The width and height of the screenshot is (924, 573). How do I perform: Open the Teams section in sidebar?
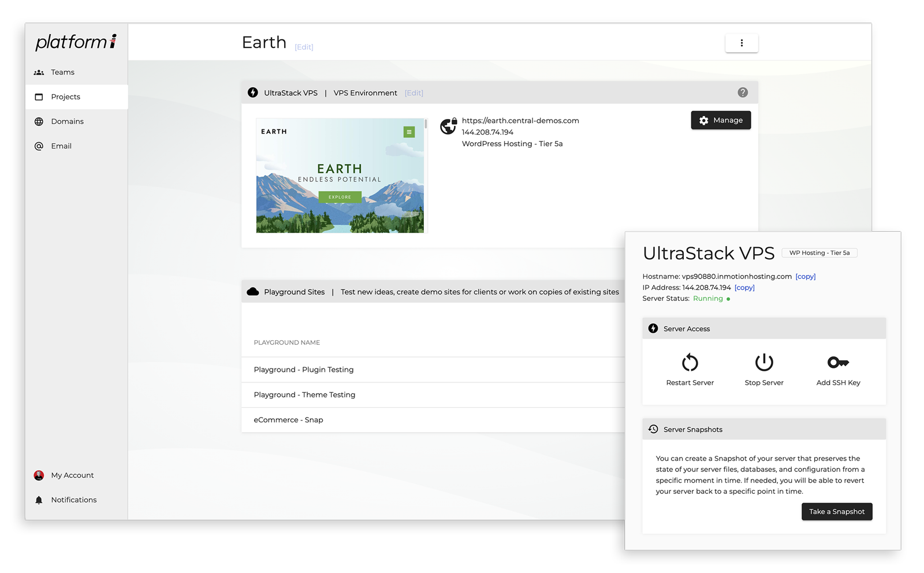(x=62, y=72)
